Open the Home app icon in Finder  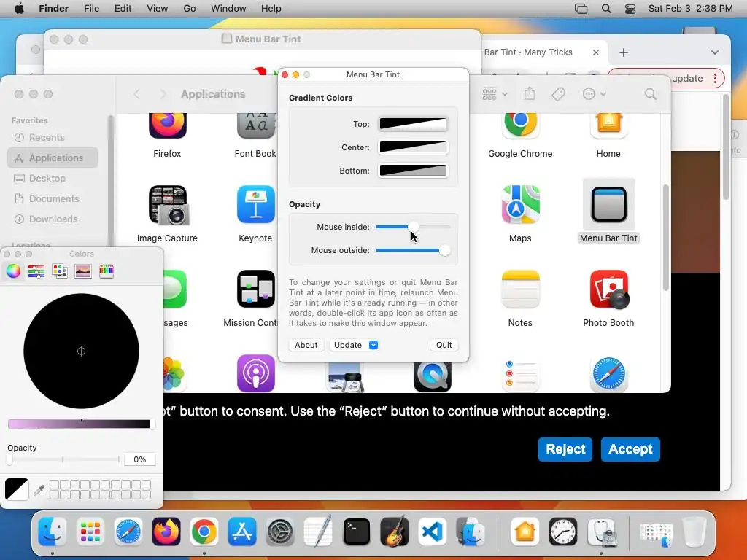pos(608,125)
